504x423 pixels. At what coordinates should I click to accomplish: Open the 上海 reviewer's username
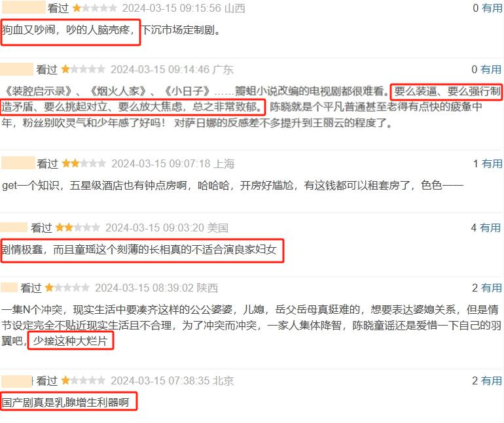[x=18, y=163]
